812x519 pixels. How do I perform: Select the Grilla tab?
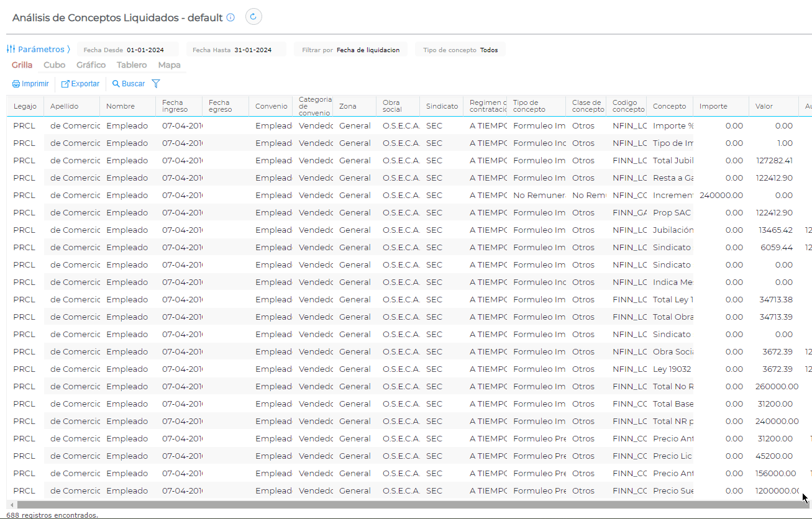(22, 65)
